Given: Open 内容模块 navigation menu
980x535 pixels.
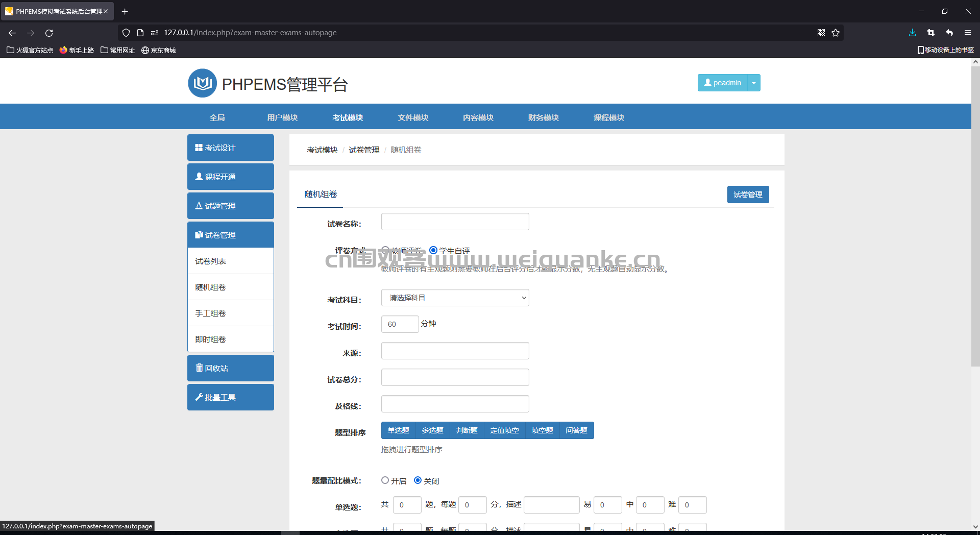Looking at the screenshot, I should coord(478,117).
